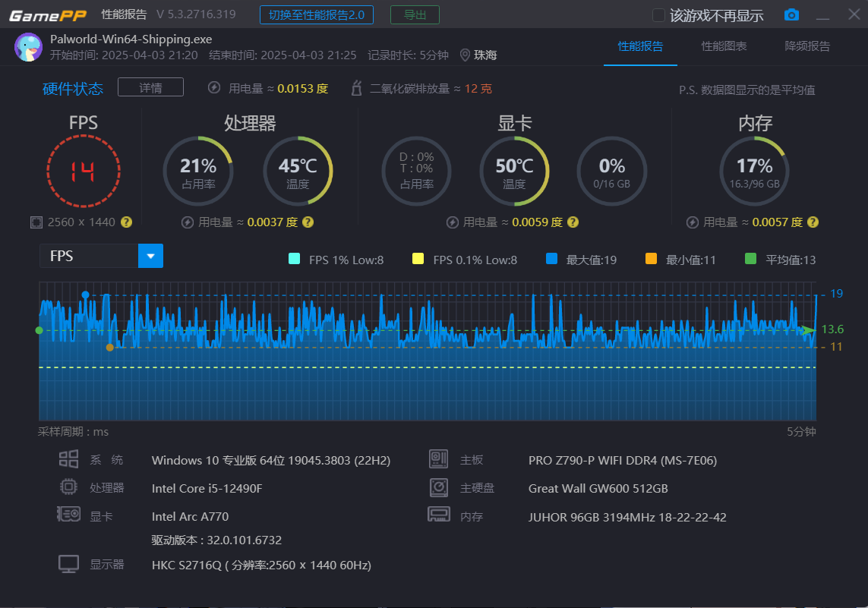The height and width of the screenshot is (608, 868).
Task: Click the JUHOR 96GB 3194MHz memory text
Action: pos(627,517)
